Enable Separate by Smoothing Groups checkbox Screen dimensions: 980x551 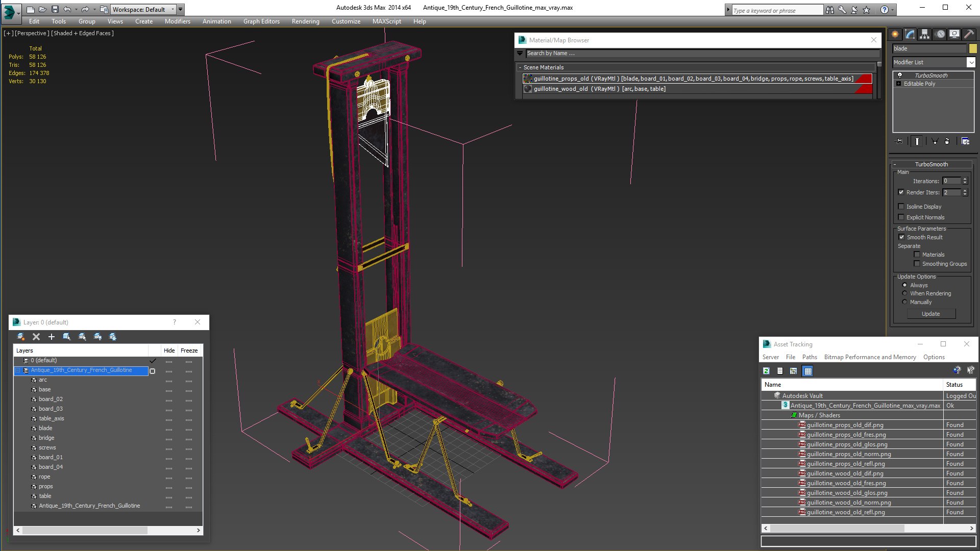click(917, 264)
